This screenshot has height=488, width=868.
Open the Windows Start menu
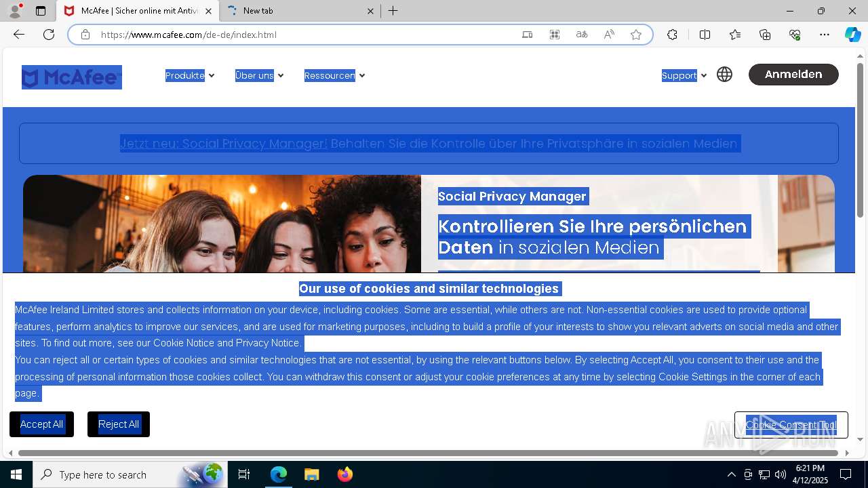tap(16, 474)
